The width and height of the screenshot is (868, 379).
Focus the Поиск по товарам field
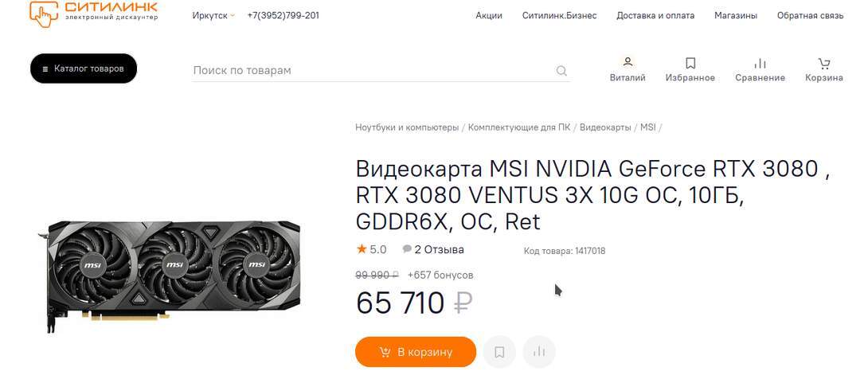click(x=373, y=71)
